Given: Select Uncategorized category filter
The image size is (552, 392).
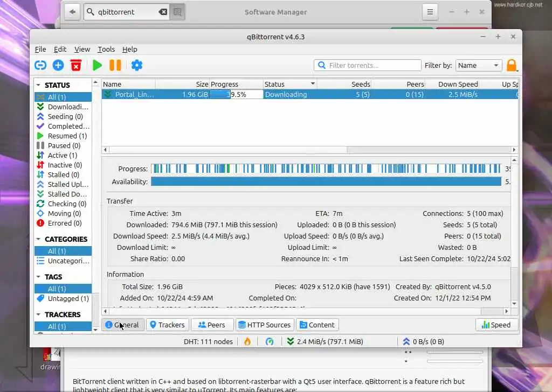Looking at the screenshot, I should pos(63,261).
